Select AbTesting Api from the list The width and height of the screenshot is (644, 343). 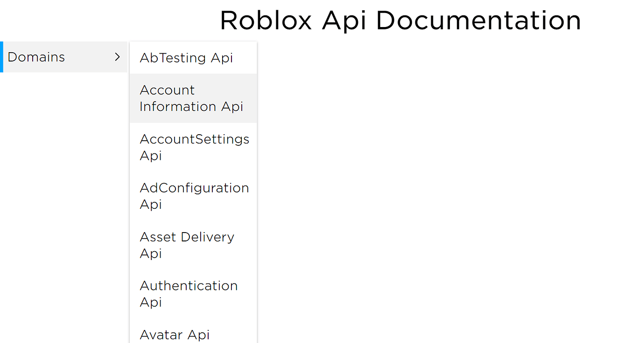coord(186,58)
